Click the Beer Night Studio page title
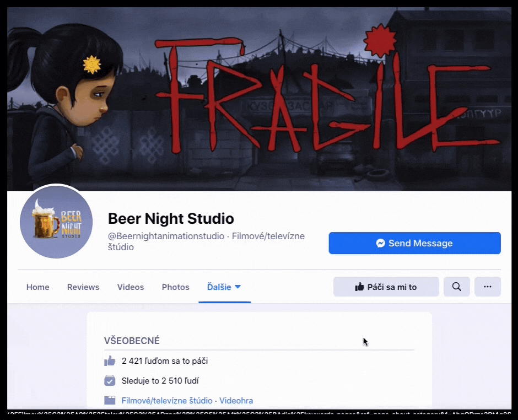Screen dimensions: 518x420 tap(171, 218)
